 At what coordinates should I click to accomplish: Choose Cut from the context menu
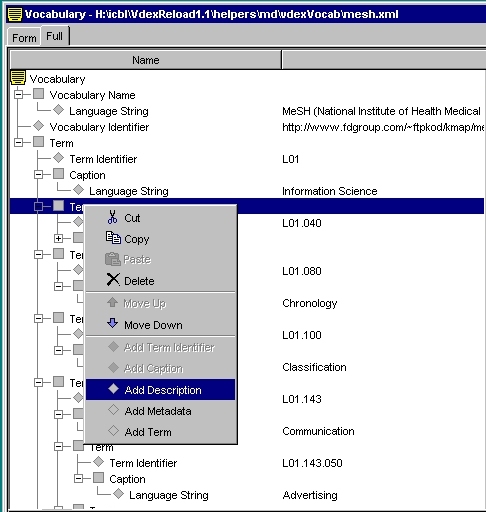pyautogui.click(x=160, y=218)
